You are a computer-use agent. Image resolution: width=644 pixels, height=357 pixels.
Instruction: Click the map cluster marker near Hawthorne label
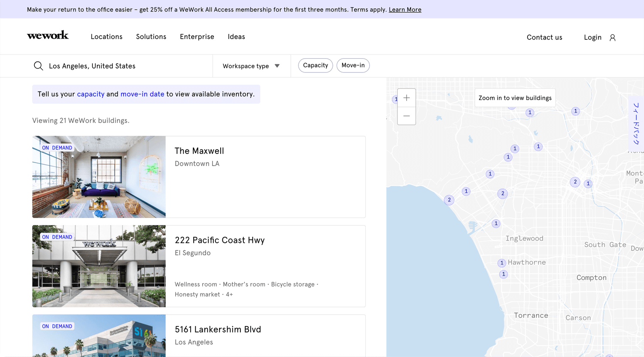pyautogui.click(x=501, y=263)
